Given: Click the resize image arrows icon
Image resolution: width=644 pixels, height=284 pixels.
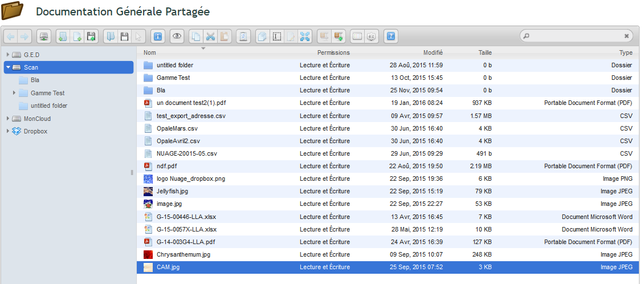Looking at the screenshot, I should click(x=305, y=36).
